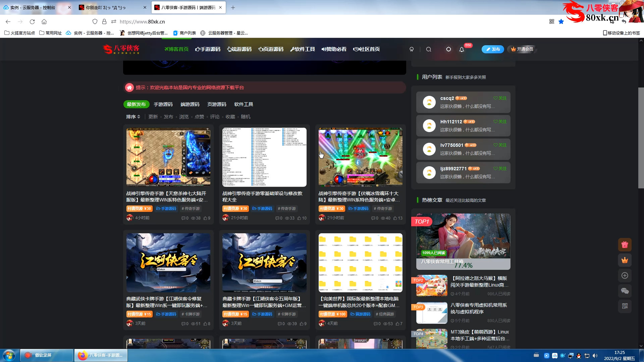This screenshot has height=362, width=644.
Task: Click the search magnifier icon in header
Action: click(x=429, y=49)
